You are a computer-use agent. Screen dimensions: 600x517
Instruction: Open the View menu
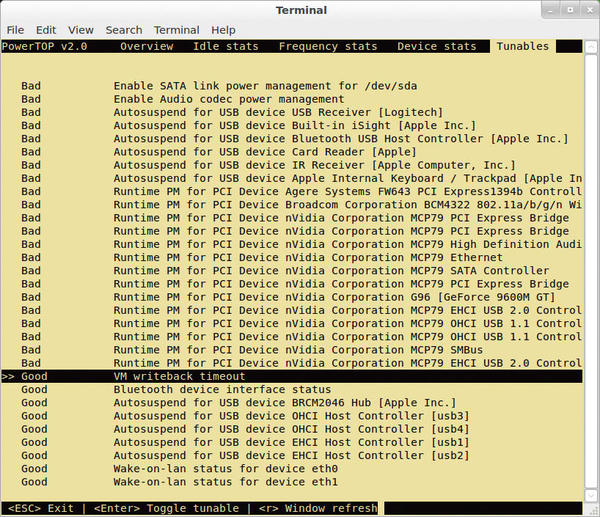81,30
